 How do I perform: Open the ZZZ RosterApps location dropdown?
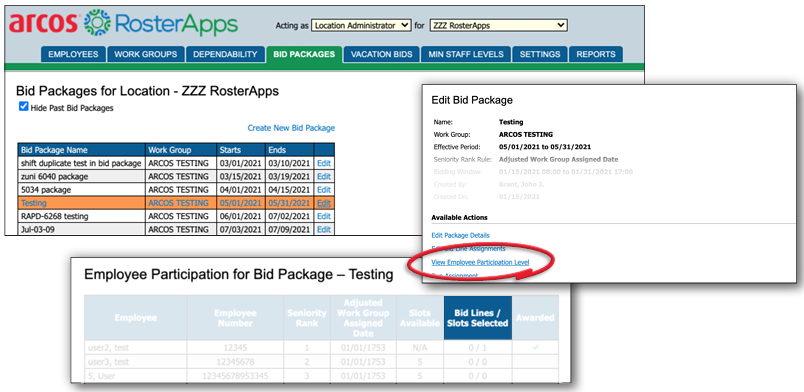pos(498,25)
